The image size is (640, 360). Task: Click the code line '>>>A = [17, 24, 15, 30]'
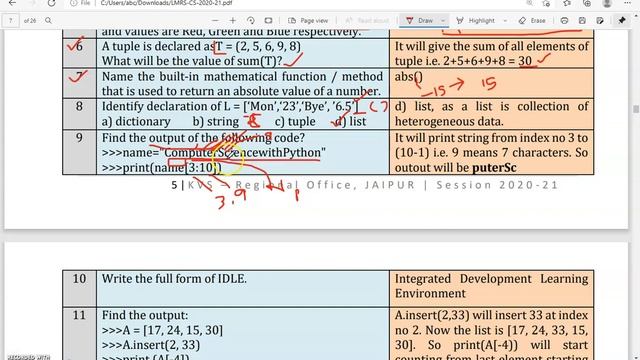click(x=162, y=331)
